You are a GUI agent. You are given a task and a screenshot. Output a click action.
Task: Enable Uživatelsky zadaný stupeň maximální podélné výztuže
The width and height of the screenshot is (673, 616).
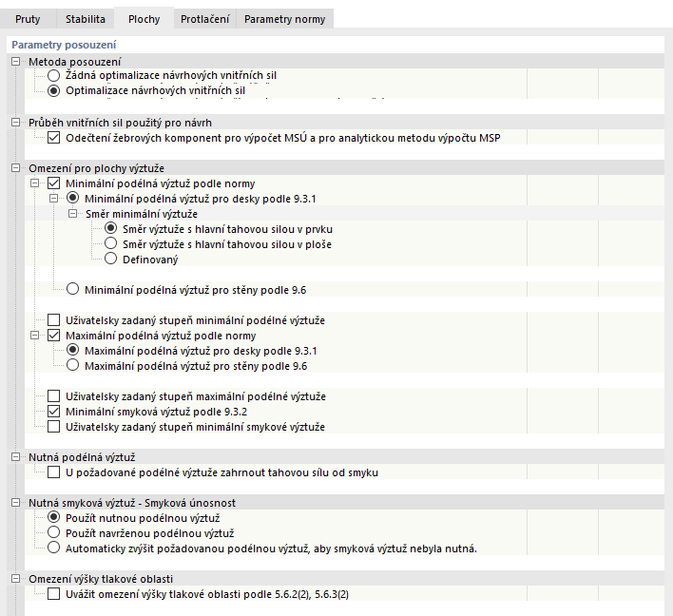pos(54,396)
